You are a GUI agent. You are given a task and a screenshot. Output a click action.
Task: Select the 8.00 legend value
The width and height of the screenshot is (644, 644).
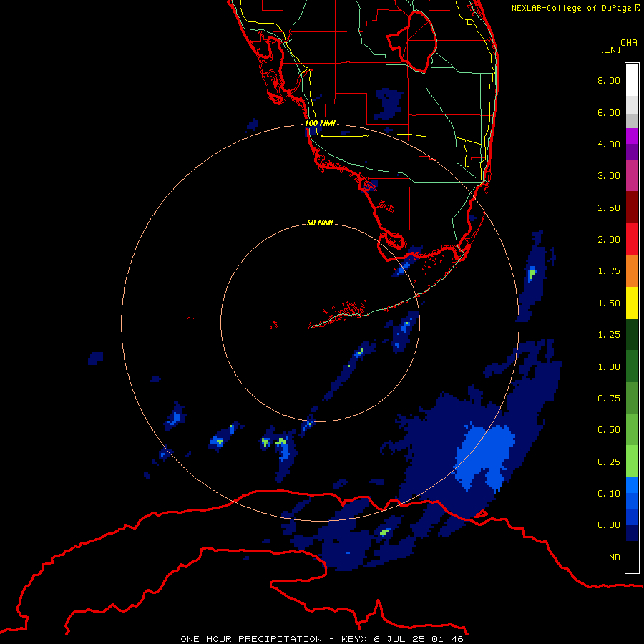tap(609, 80)
